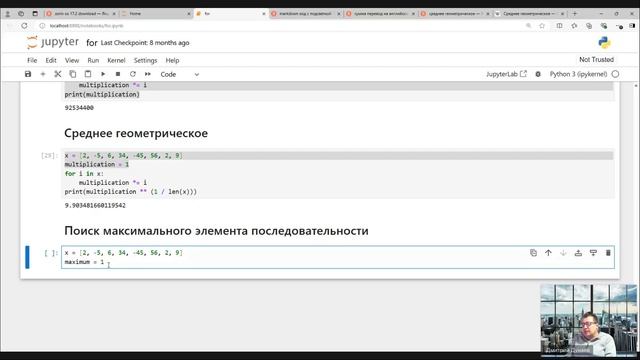This screenshot has height=360, width=640.
Task: Click the presenter webcam video thumbnail
Action: tap(588, 320)
